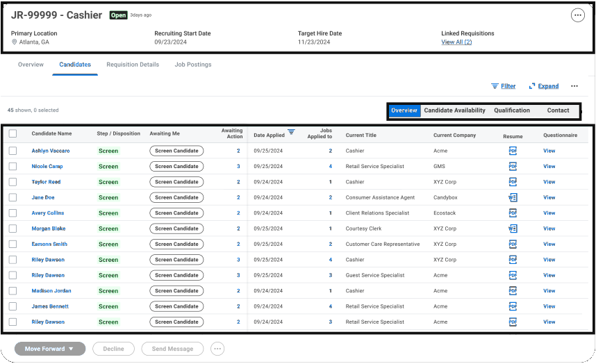Click Screen Candidate for Ashlyn Vaccaro
Image resolution: width=596 pixels, height=364 pixels.
(x=176, y=151)
